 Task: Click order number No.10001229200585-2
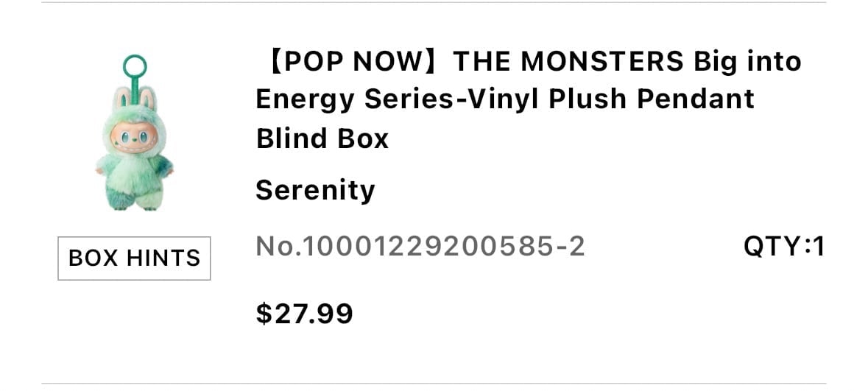point(420,246)
